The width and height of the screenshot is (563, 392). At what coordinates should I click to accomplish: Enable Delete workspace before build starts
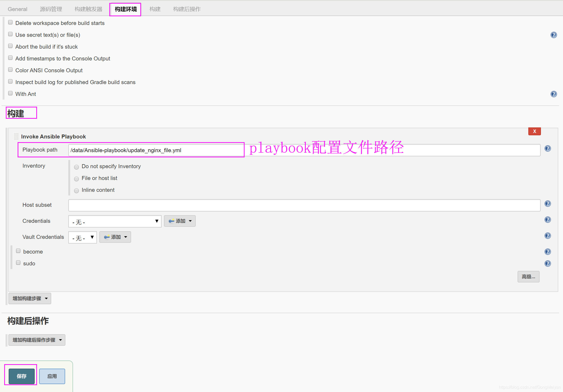click(x=10, y=22)
